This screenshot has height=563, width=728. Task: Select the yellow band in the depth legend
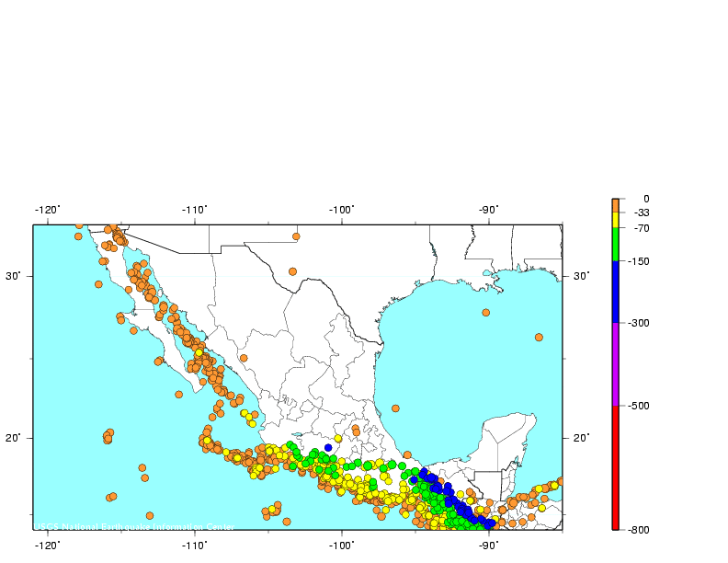click(615, 220)
